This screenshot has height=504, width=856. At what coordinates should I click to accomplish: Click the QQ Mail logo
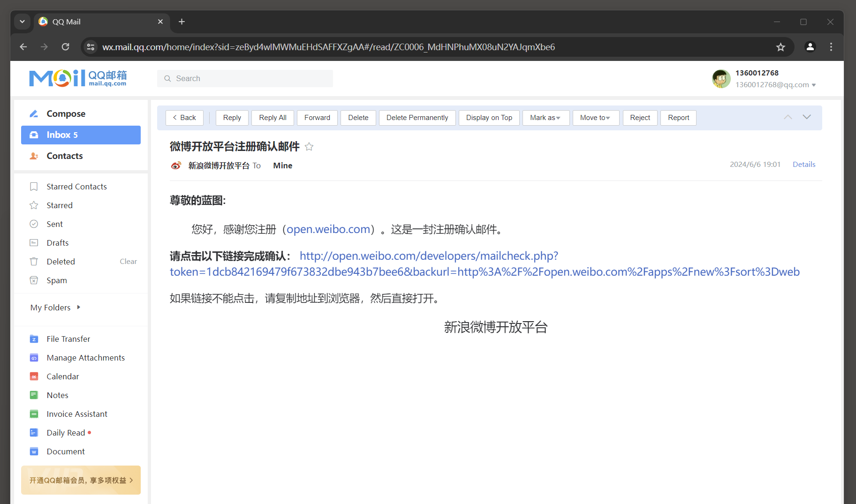click(x=78, y=78)
